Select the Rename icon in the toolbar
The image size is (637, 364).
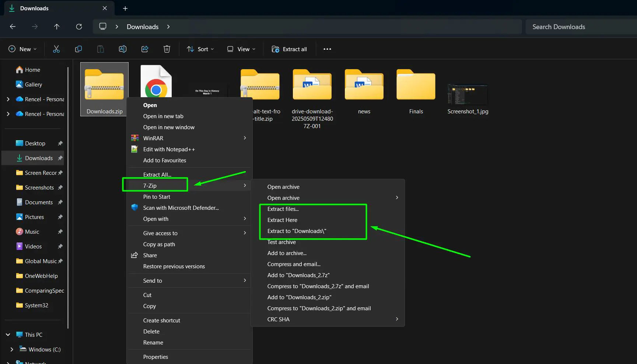click(x=122, y=49)
